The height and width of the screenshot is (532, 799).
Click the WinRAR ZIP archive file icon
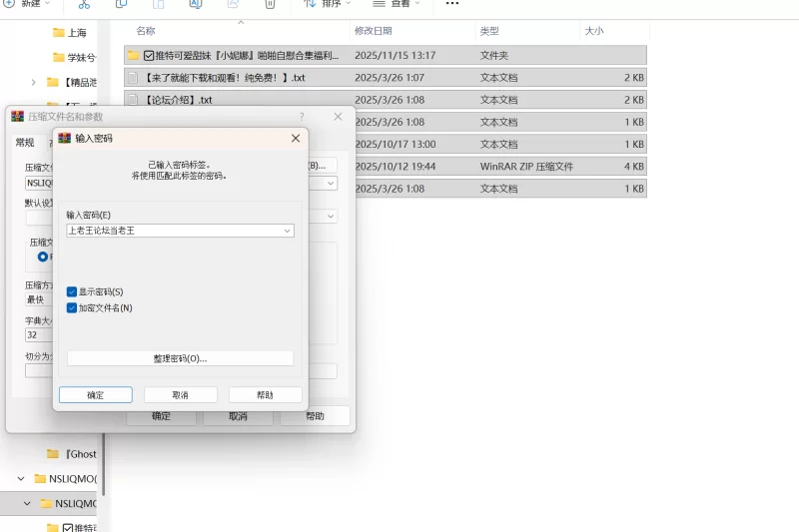click(132, 166)
